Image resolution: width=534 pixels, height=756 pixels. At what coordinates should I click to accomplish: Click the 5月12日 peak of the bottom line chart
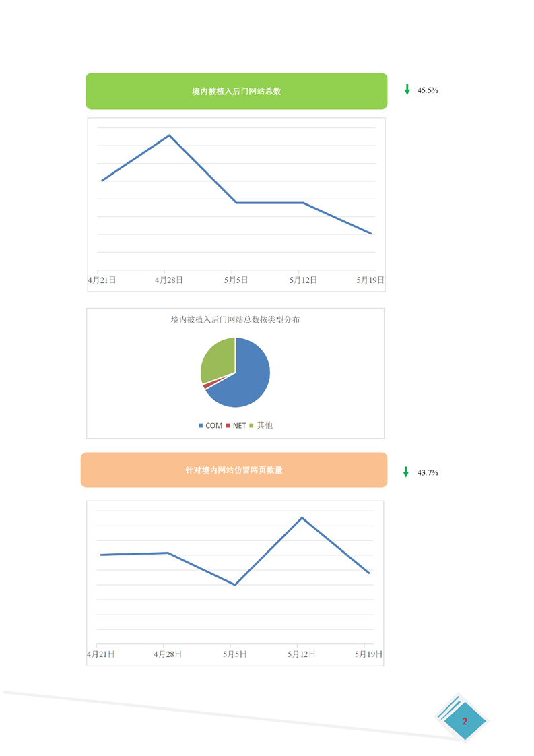coord(302,518)
